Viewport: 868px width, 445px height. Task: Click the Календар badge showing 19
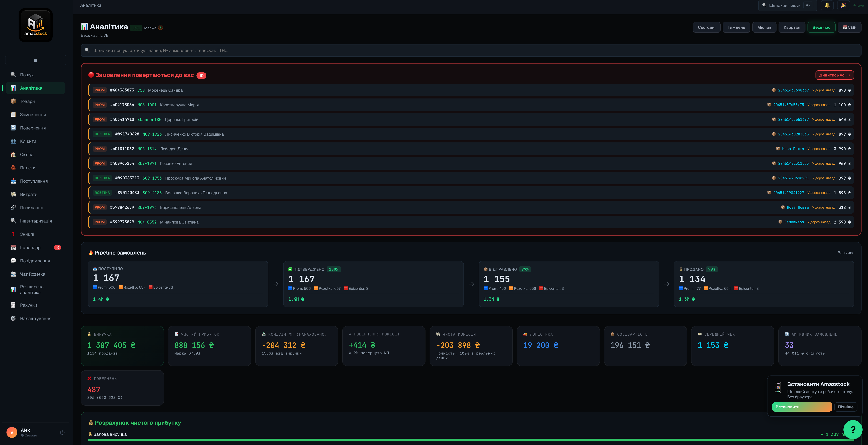click(x=58, y=248)
